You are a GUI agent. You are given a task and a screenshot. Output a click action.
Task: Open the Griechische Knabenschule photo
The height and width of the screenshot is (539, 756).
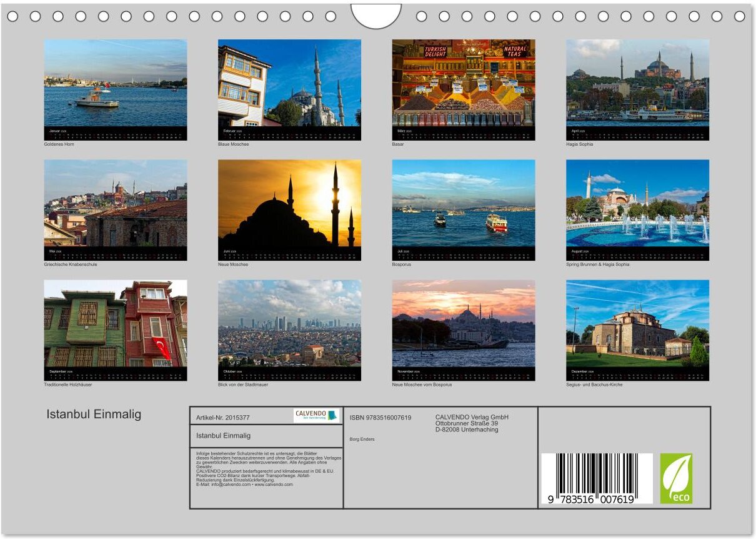(116, 203)
